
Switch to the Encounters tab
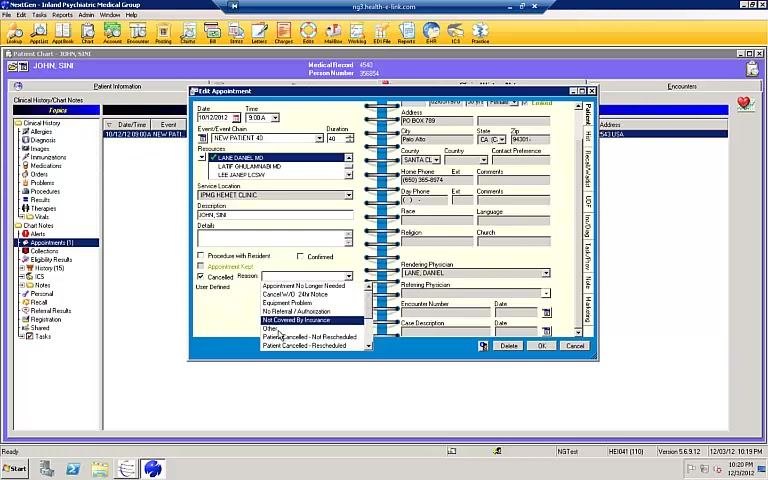pyautogui.click(x=681, y=86)
